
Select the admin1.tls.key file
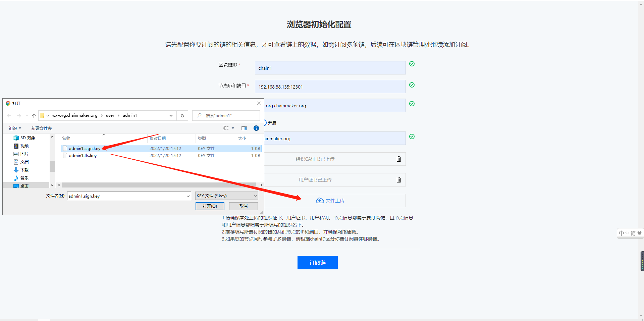(x=161, y=156)
